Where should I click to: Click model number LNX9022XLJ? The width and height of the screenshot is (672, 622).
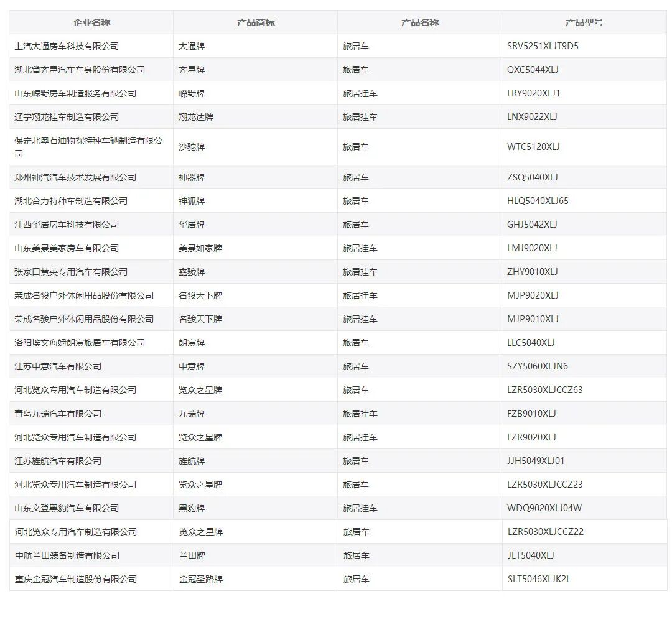pyautogui.click(x=532, y=116)
